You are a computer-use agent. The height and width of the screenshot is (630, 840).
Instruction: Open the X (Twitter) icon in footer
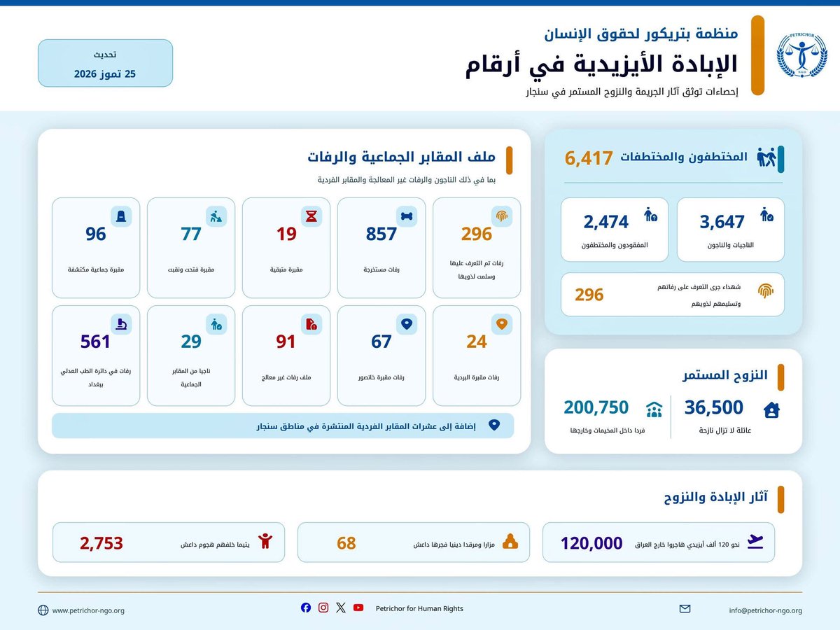(x=341, y=608)
